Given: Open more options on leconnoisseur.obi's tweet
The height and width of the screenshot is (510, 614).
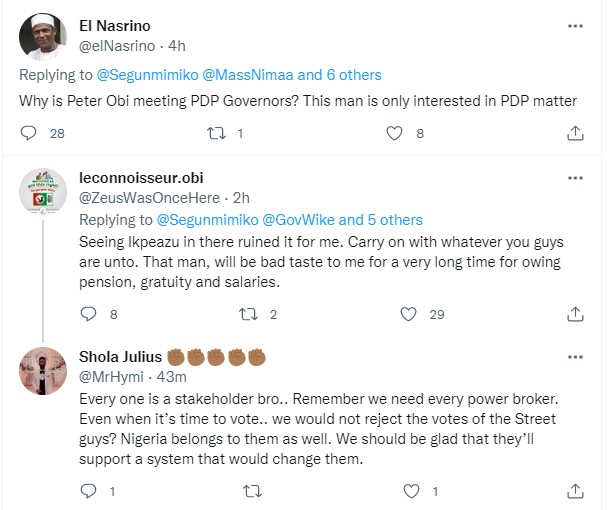Looking at the screenshot, I should [577, 178].
